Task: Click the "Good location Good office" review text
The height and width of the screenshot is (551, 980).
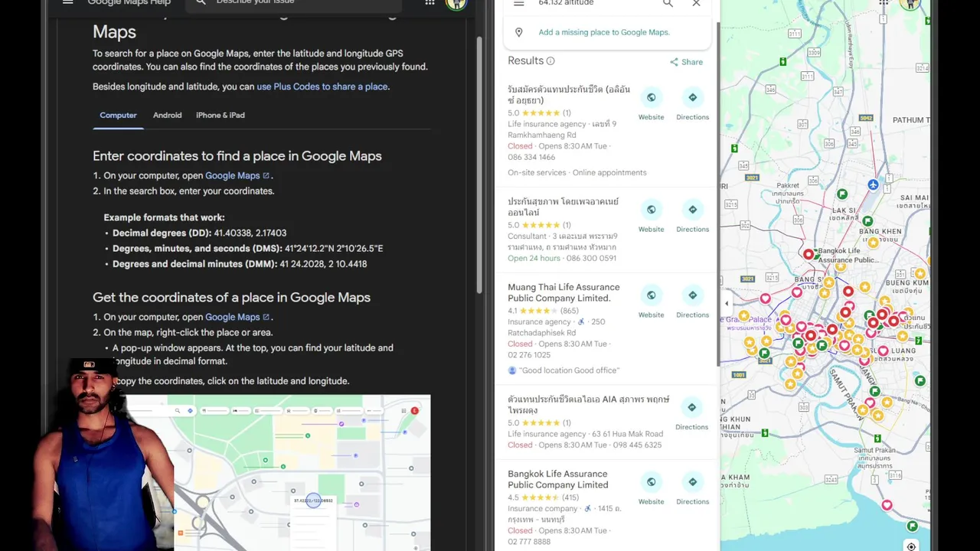Action: coord(569,370)
